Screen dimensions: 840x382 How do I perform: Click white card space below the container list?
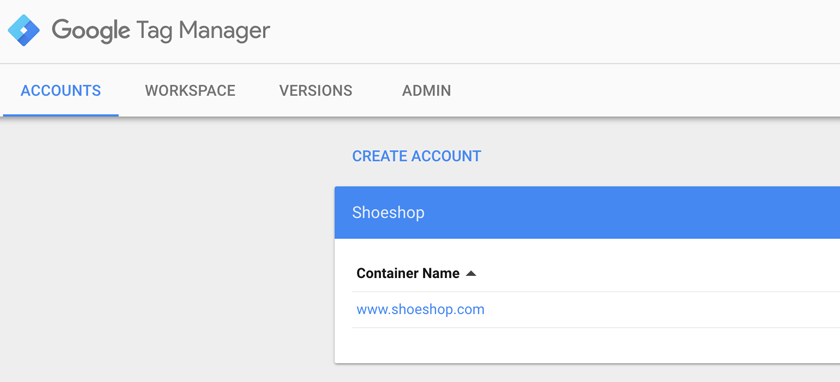587,345
